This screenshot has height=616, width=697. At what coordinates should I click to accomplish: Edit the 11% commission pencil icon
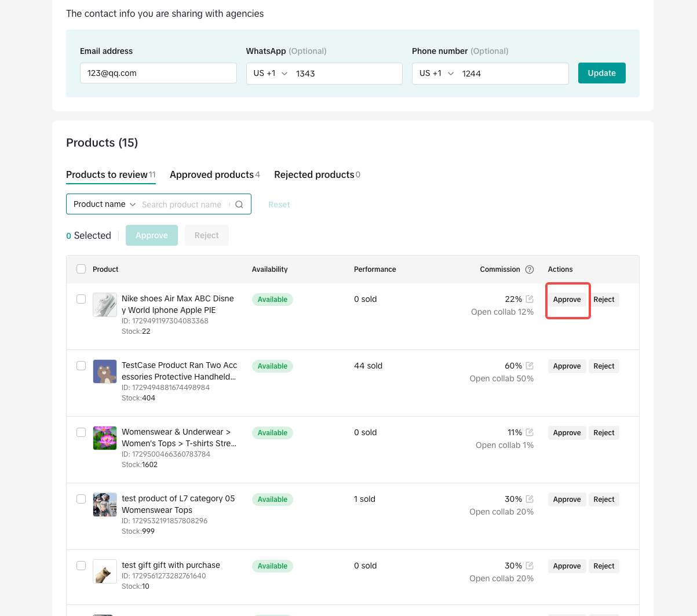[530, 432]
